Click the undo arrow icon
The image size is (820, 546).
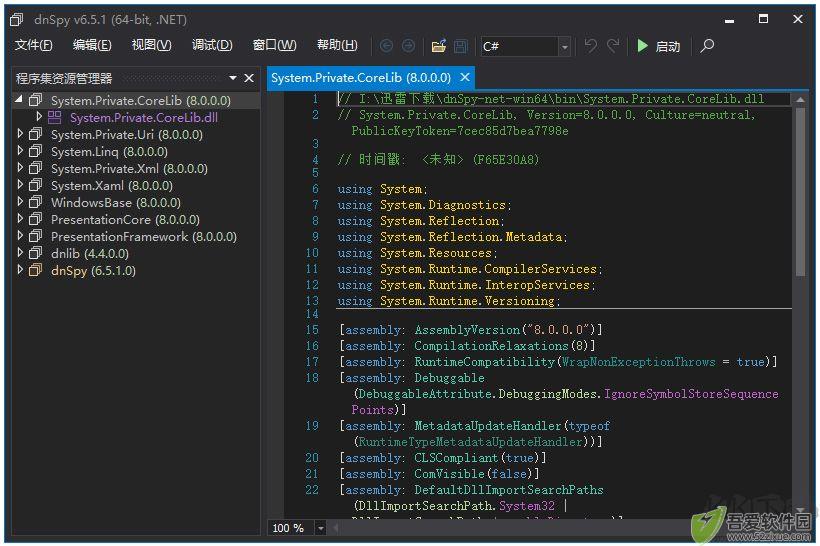tap(591, 46)
